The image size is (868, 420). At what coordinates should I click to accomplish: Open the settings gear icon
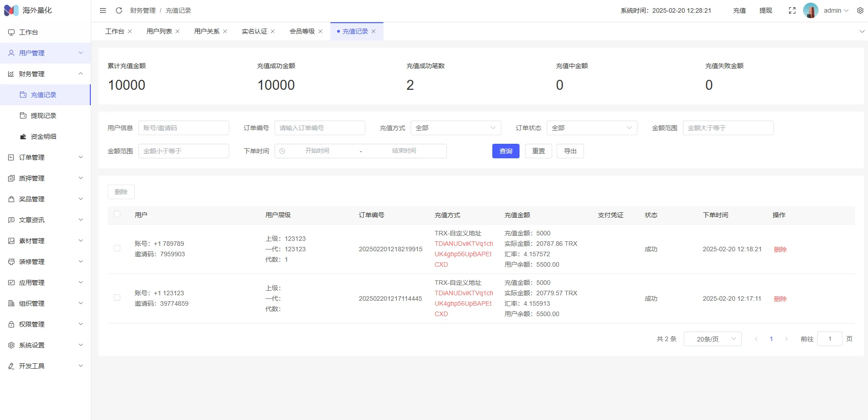[860, 10]
